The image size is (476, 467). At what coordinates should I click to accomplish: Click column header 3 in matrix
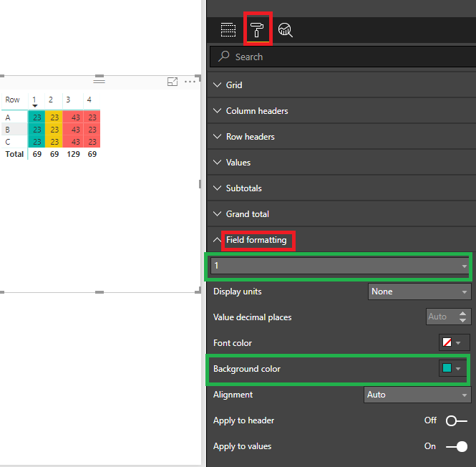click(x=68, y=100)
